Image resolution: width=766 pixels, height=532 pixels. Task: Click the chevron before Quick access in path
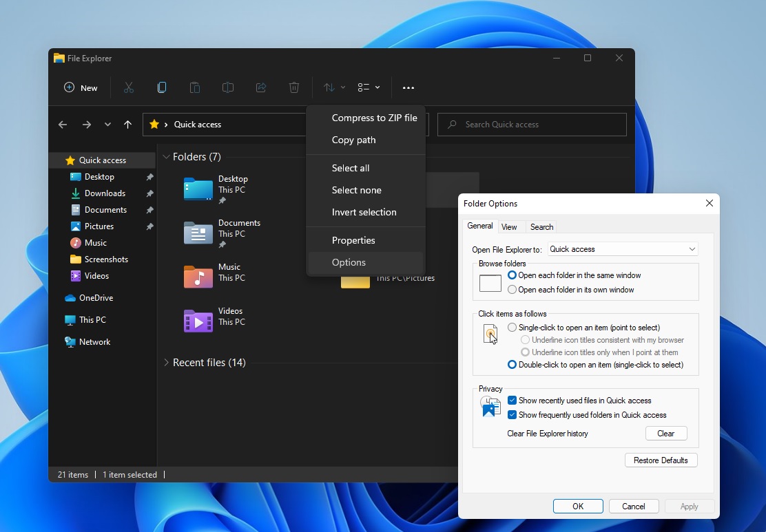166,125
